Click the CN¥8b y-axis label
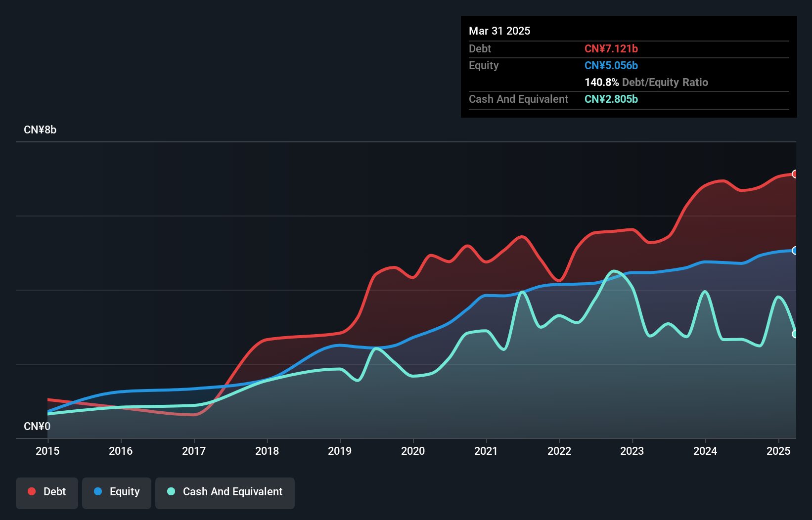The width and height of the screenshot is (812, 520). [x=40, y=130]
